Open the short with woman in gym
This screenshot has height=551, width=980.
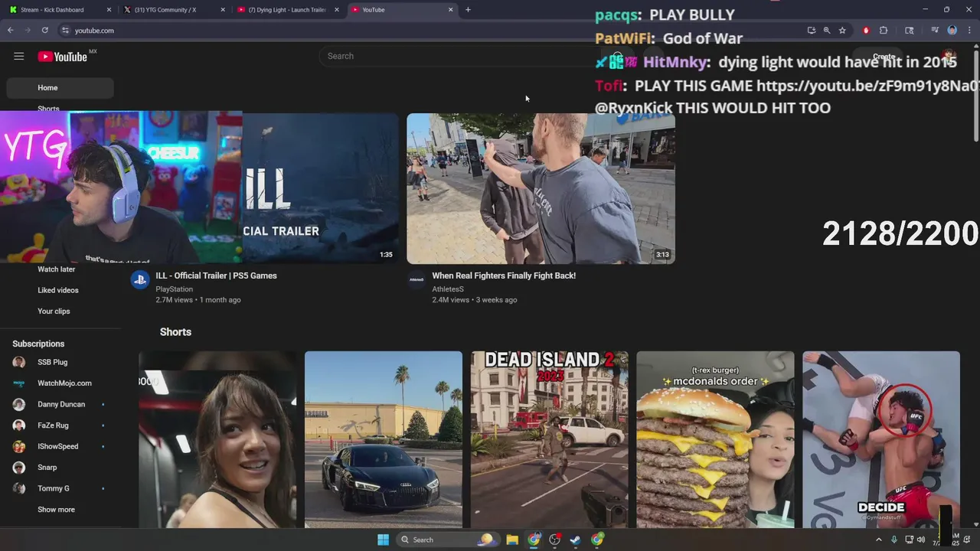click(x=217, y=439)
